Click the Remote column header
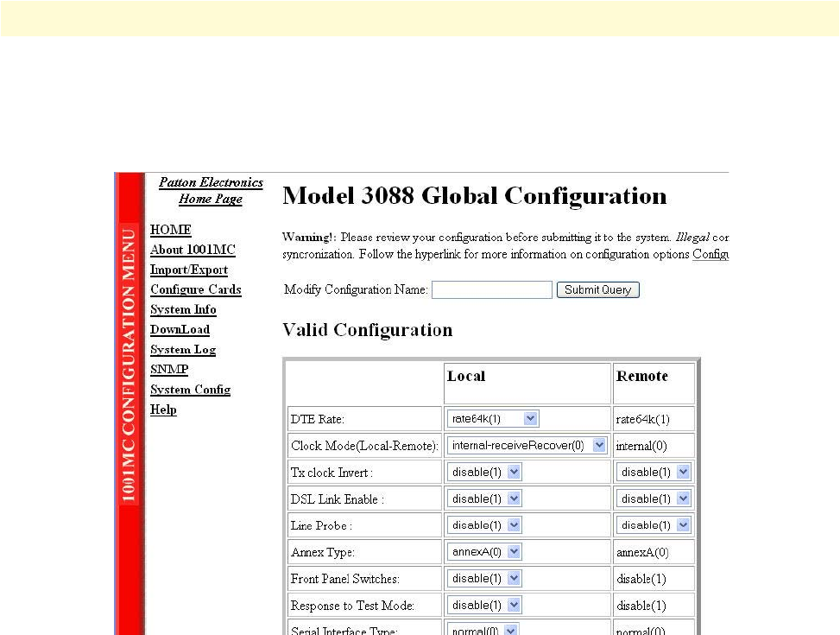Viewport: 840px width, 635px height. pyautogui.click(x=641, y=376)
